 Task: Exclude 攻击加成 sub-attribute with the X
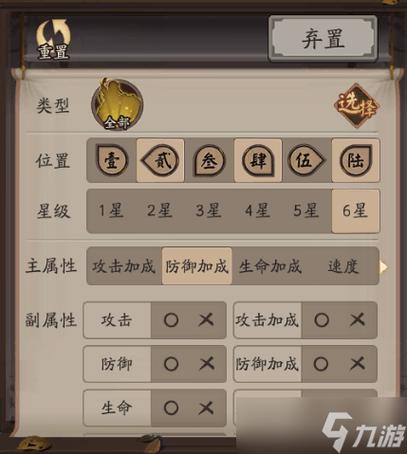(x=357, y=320)
